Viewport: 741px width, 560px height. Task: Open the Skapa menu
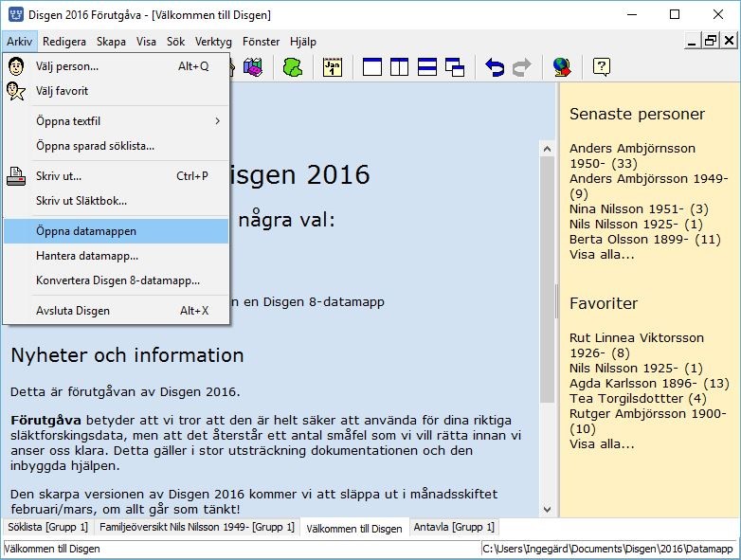click(111, 42)
